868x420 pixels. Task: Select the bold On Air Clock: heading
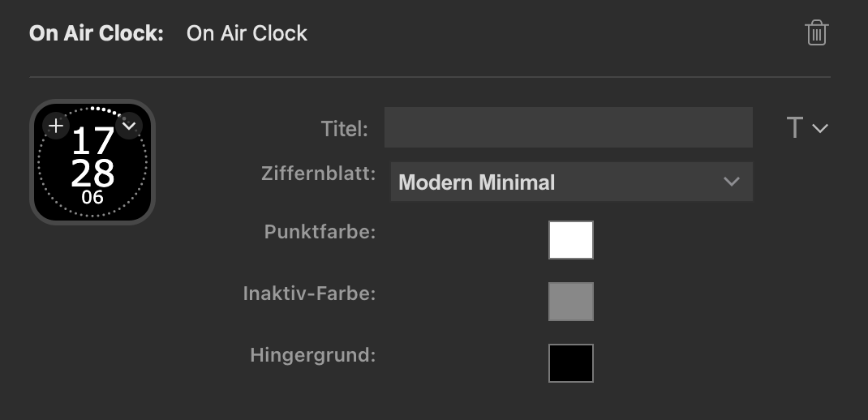pyautogui.click(x=97, y=33)
